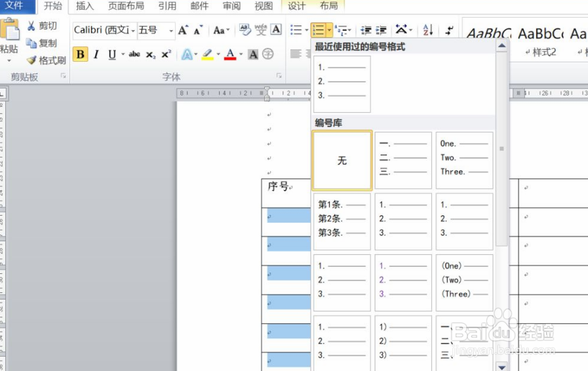Screen dimensions: 588x371
Task: Click the Numbering list icon
Action: [x=319, y=30]
